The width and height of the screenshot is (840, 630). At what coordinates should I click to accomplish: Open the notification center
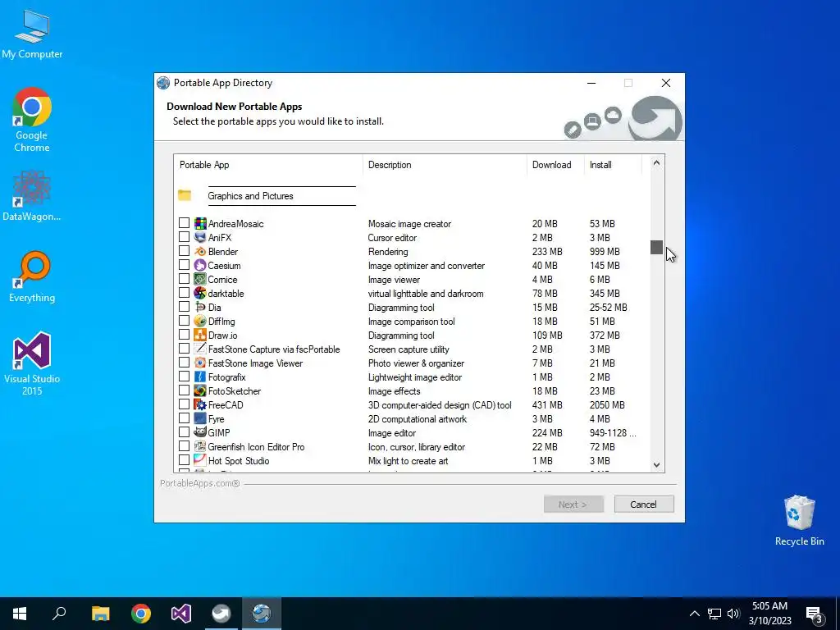(815, 614)
